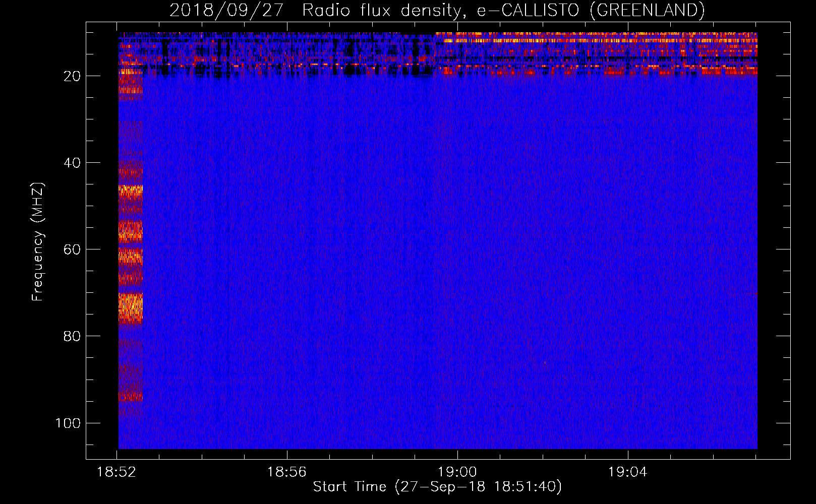Click the '40' frequency tick label
The height and width of the screenshot is (504, 816).
[x=72, y=163]
